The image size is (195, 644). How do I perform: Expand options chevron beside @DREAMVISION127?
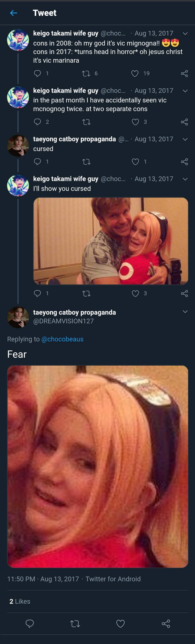pos(185,311)
